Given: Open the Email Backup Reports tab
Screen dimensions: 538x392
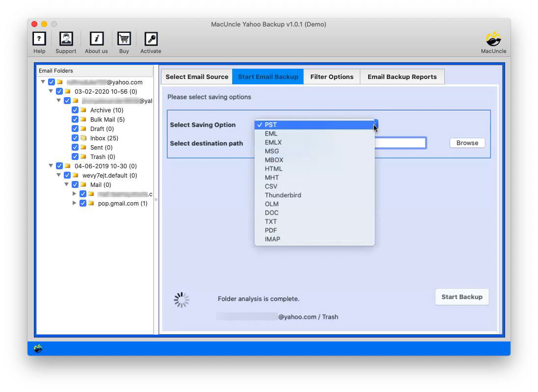Looking at the screenshot, I should pyautogui.click(x=402, y=77).
